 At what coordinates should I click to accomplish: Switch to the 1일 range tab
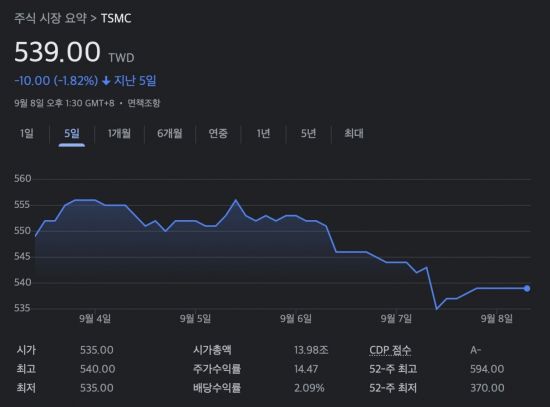tap(27, 133)
